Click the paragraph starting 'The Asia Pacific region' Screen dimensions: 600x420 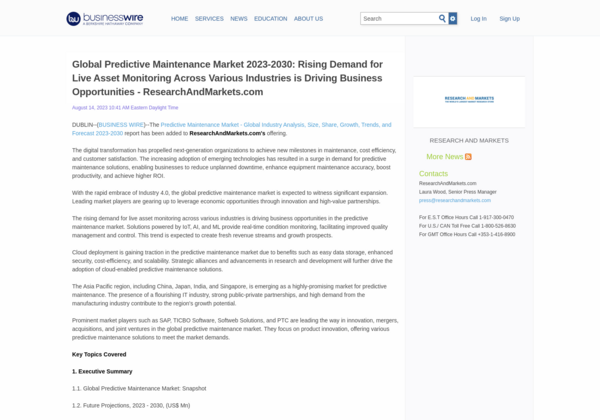(x=229, y=295)
